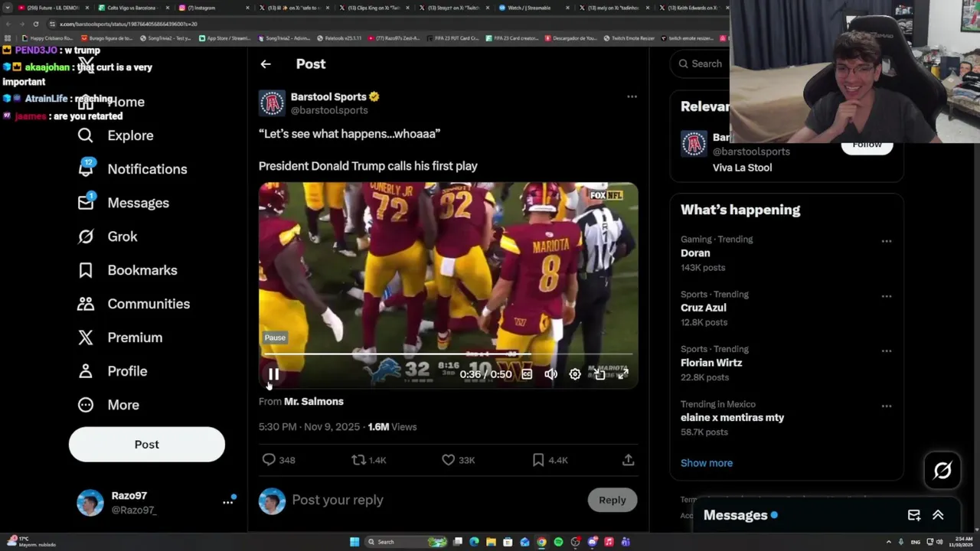Mute the video volume speaker icon

[550, 374]
